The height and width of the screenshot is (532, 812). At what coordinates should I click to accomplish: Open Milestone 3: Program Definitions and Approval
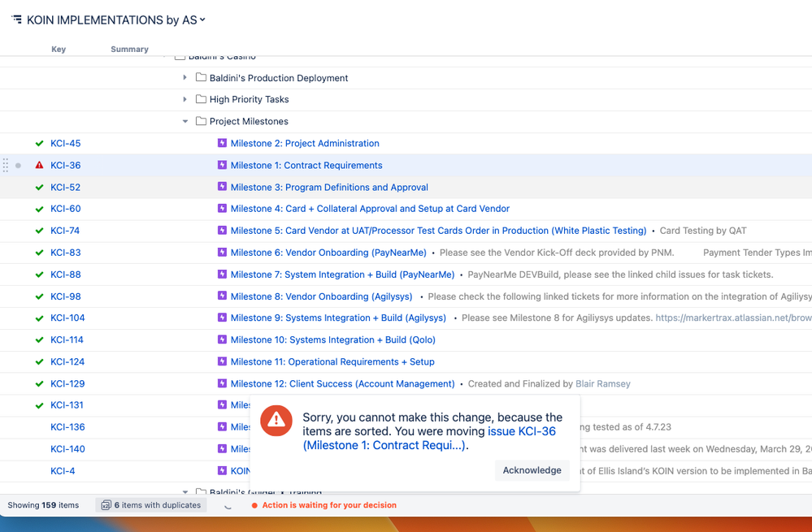[x=329, y=188]
